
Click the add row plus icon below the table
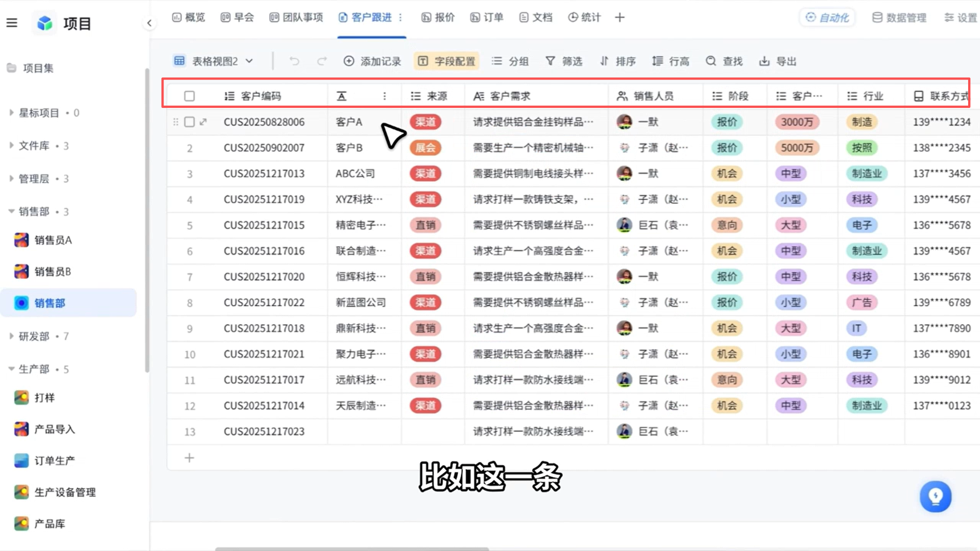click(189, 458)
